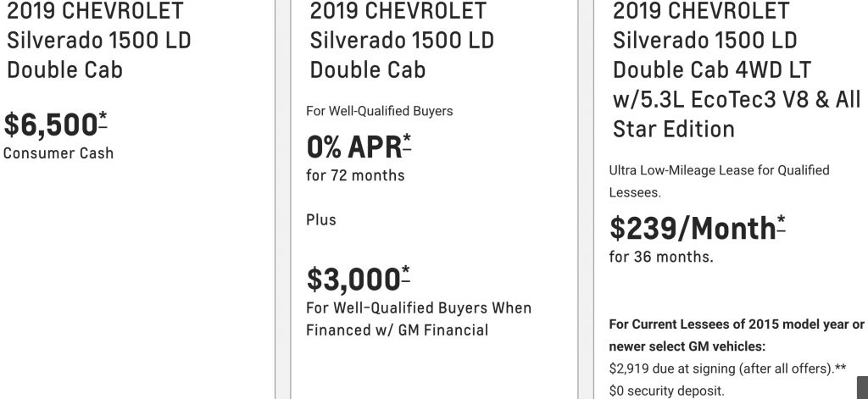Click 'When Financed w/ GM Financial' description

(x=419, y=319)
